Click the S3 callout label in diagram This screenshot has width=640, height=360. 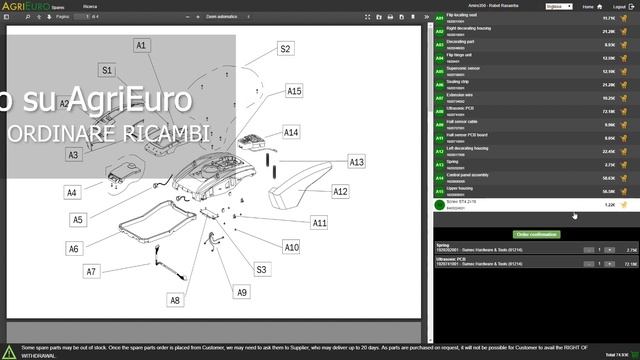pos(262,270)
